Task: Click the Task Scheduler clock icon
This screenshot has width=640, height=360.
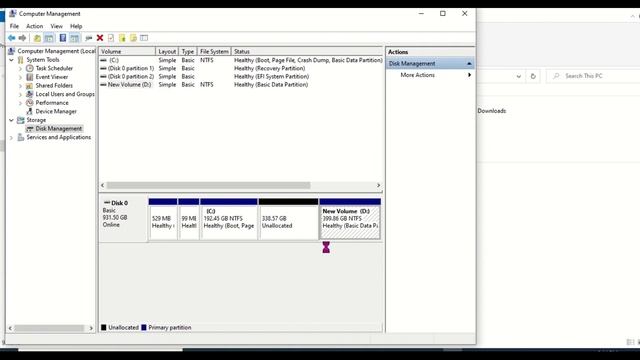Action: tap(29, 68)
